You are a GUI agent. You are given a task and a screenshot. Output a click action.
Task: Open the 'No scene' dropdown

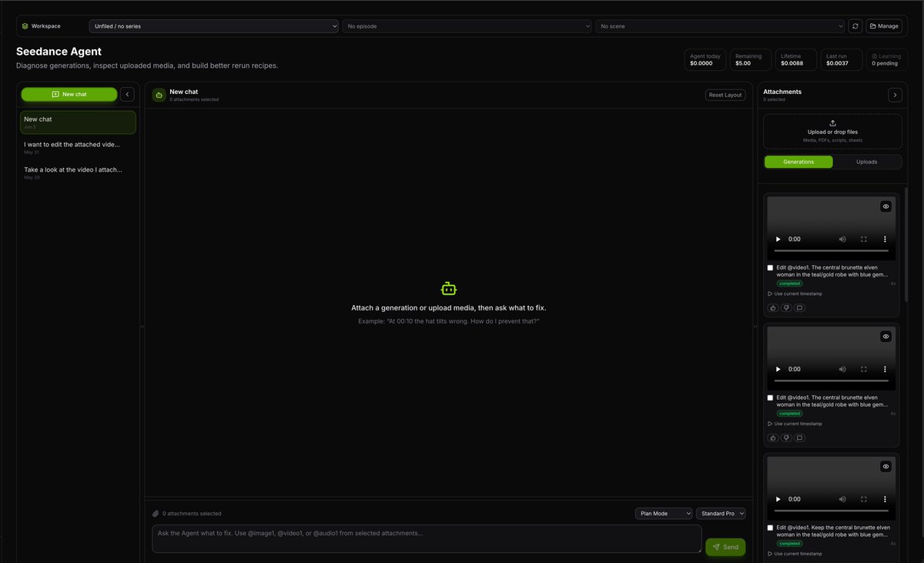(x=720, y=26)
